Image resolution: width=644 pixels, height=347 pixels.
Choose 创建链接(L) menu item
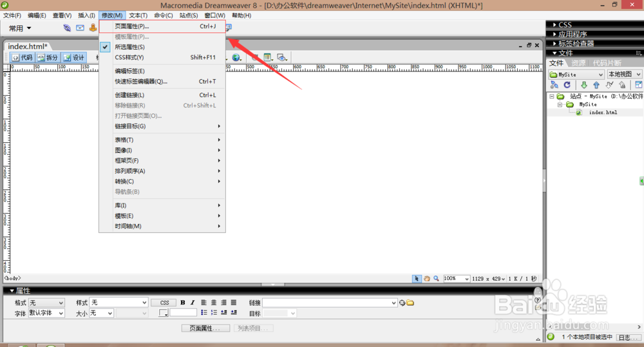pos(162,95)
